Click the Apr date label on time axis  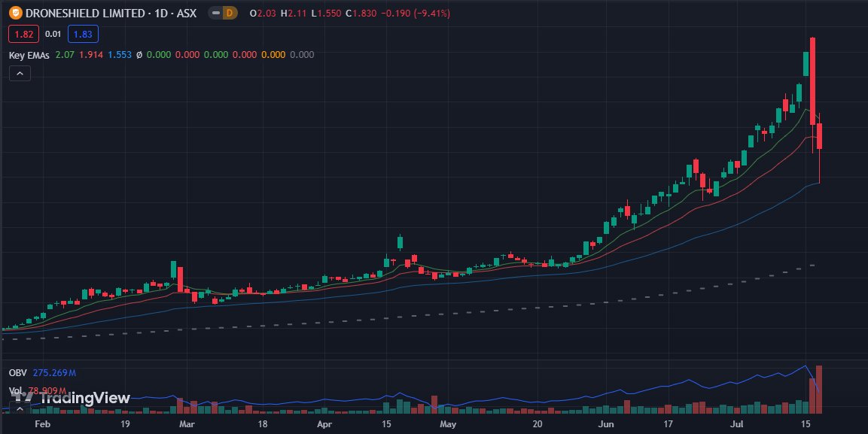coord(325,424)
